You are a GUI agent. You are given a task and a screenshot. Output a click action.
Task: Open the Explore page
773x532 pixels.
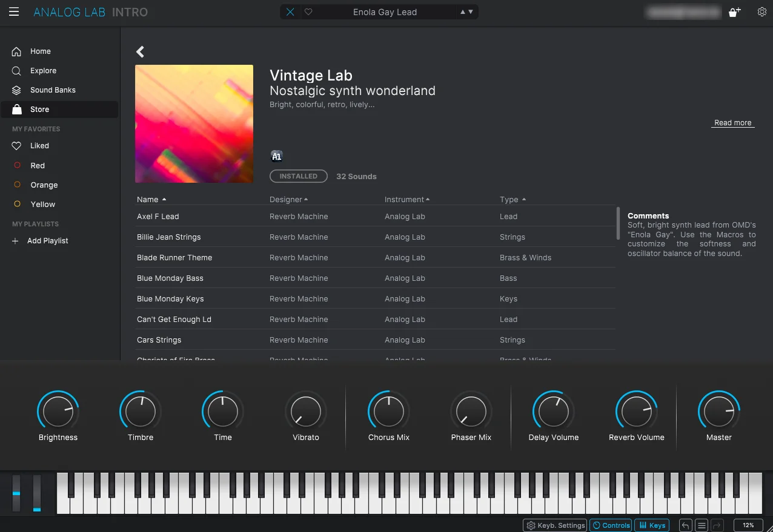(59, 71)
